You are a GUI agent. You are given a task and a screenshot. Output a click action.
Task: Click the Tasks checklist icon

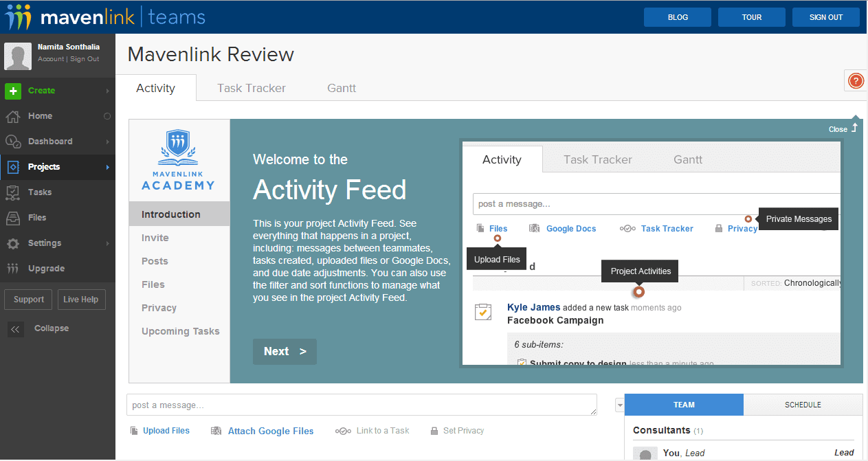pyautogui.click(x=13, y=192)
